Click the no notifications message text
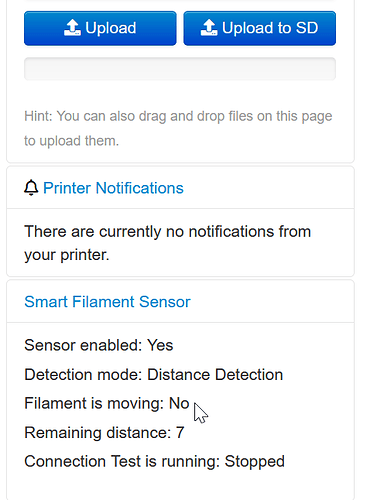Screen dimensions: 366x500 [x=168, y=243]
